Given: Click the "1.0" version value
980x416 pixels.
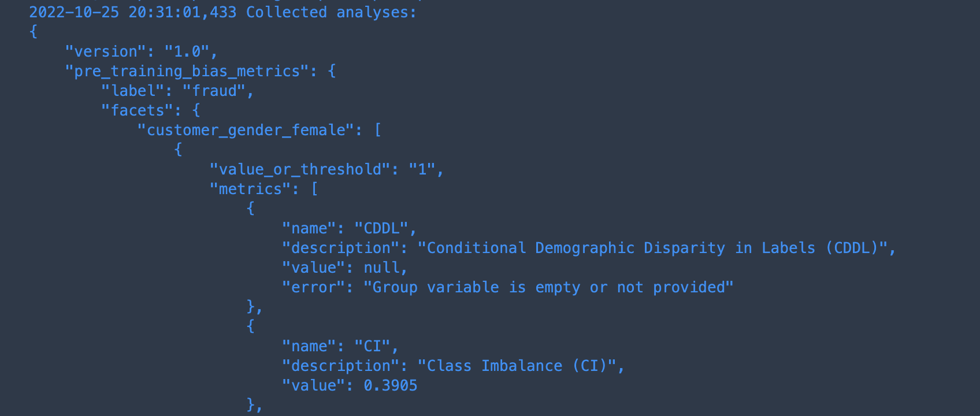Looking at the screenshot, I should (187, 51).
